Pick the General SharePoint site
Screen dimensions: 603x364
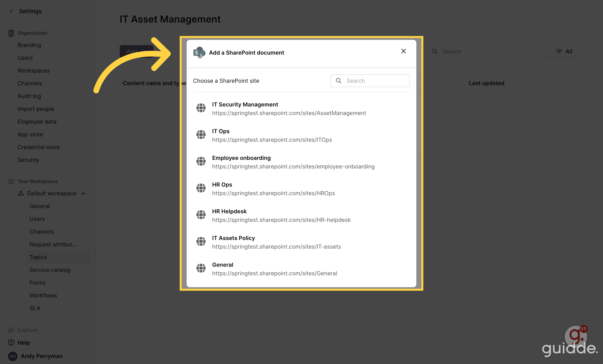click(301, 269)
